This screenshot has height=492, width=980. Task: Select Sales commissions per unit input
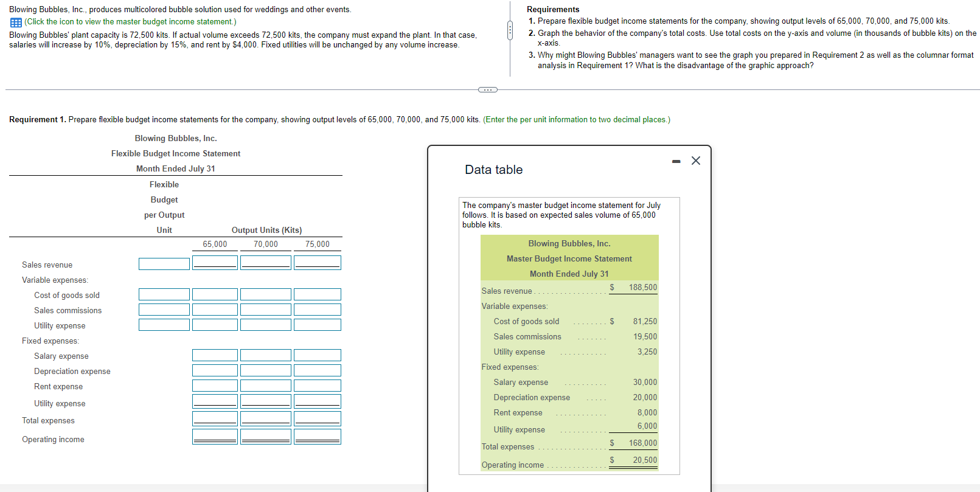pos(164,310)
